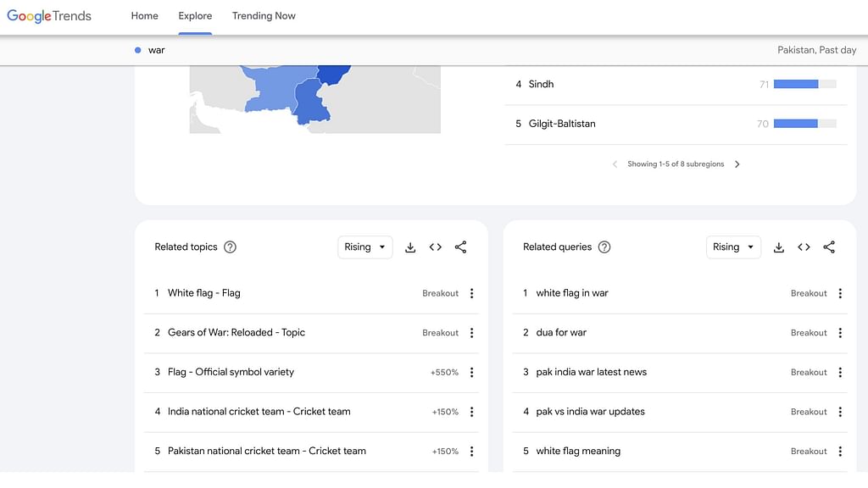Select the Gilgit-Baltistan subregion row

(676, 124)
